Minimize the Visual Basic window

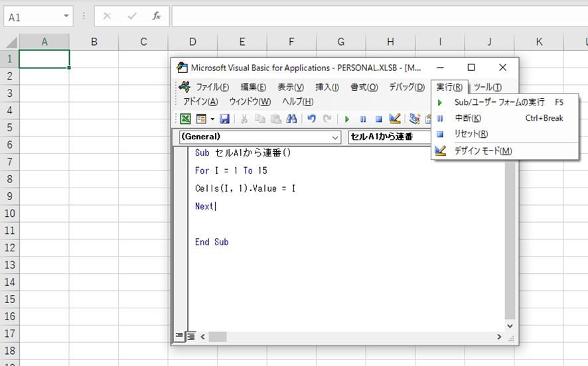440,68
